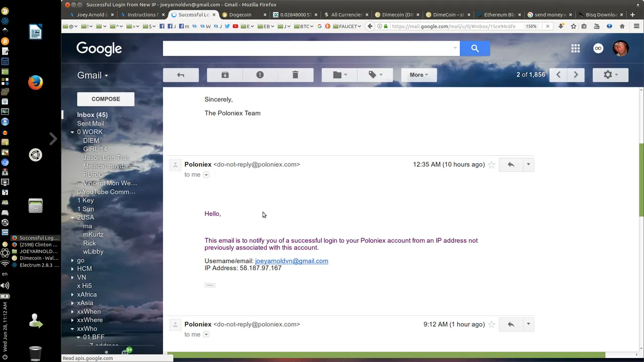Archive this conversation with the Archive icon
Image resolution: width=644 pixels, height=362 pixels.
[225, 75]
